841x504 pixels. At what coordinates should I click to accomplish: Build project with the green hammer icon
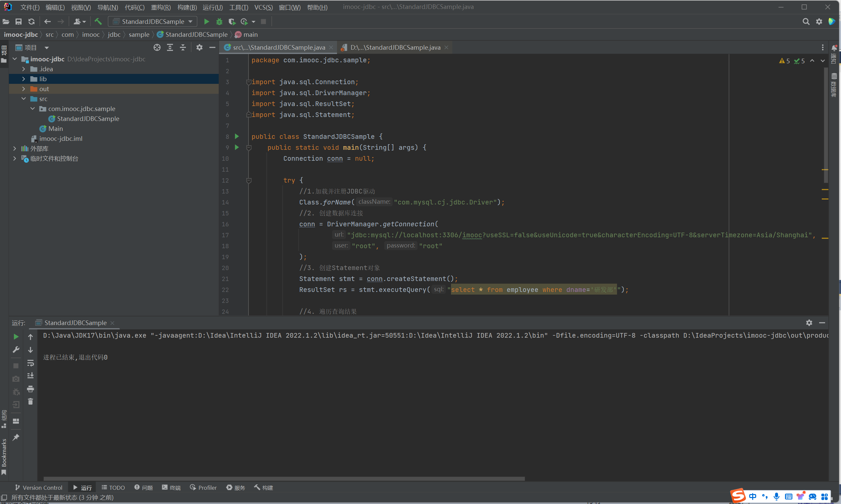point(98,22)
